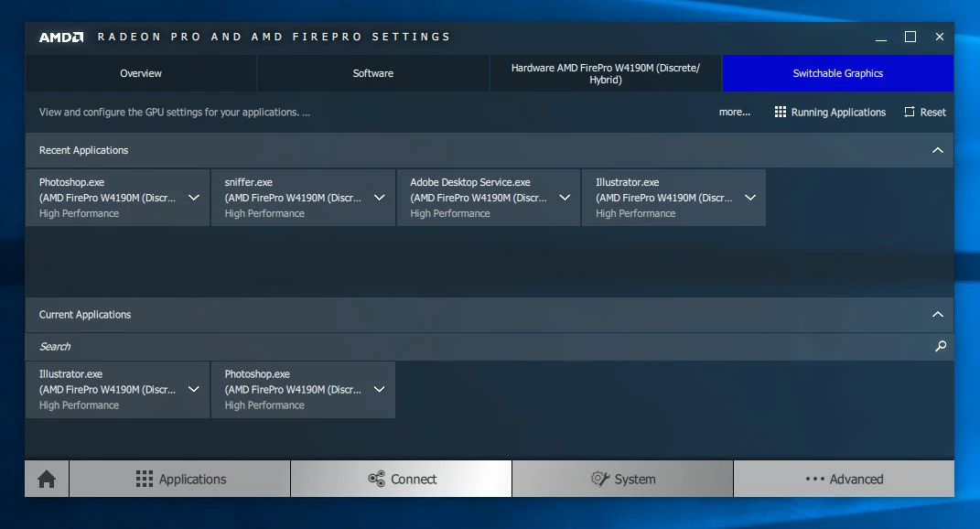This screenshot has height=529, width=980.
Task: Click the Search applications field
Action: coord(490,347)
